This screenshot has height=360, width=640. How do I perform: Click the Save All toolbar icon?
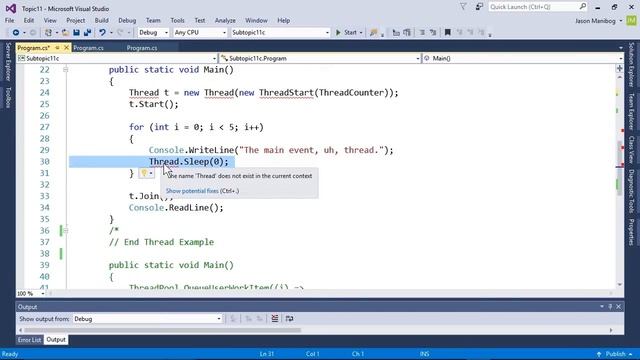pyautogui.click(x=87, y=32)
